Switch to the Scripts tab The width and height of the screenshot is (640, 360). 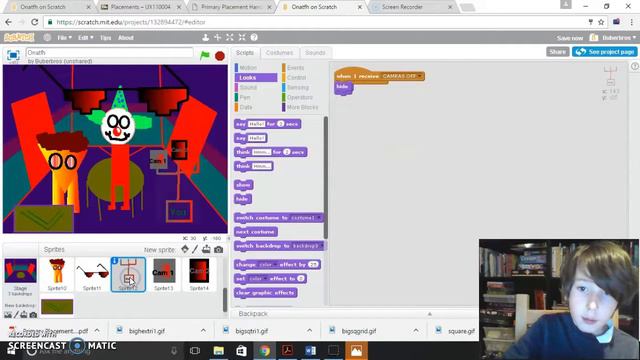244,53
